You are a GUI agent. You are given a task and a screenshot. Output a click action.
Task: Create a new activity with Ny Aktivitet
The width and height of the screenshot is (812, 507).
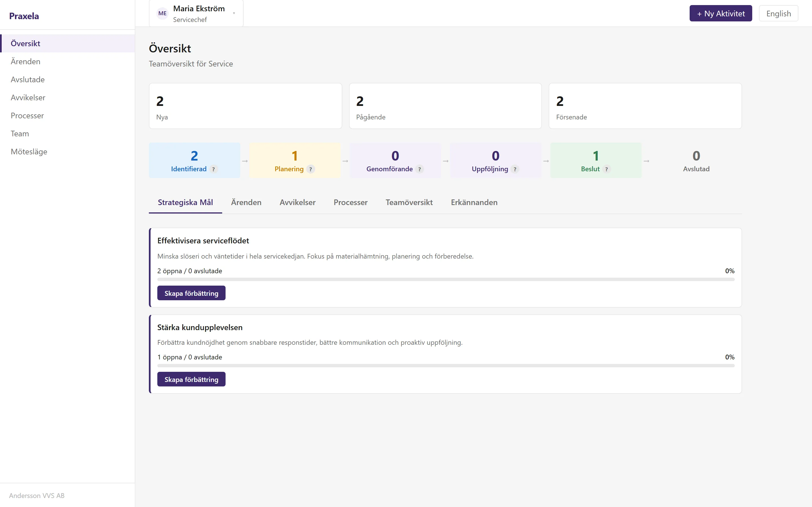pos(721,14)
